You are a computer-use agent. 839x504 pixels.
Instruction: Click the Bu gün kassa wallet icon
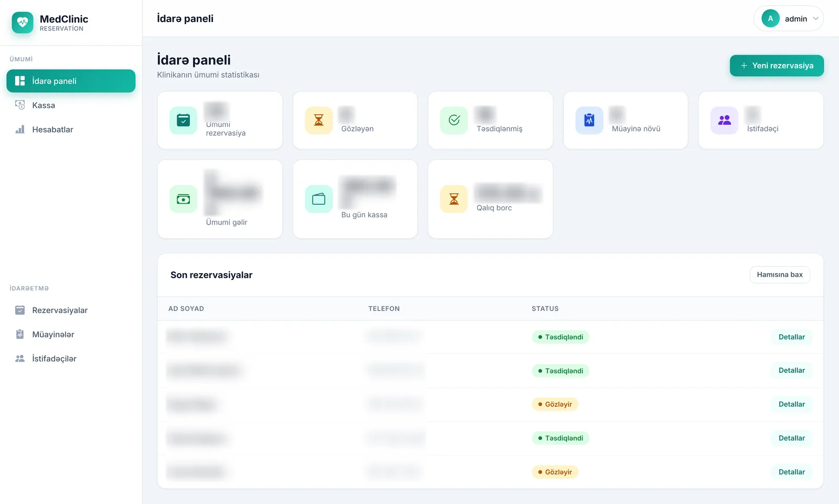click(x=319, y=199)
